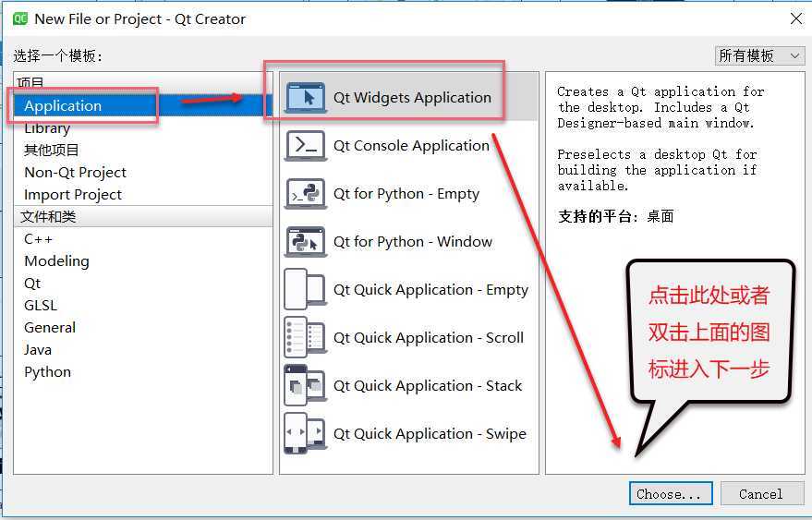Click the 项目 section header
The image size is (812, 520).
click(143, 83)
